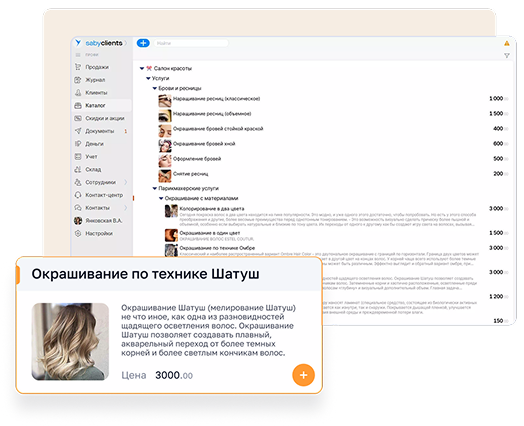Viewport: 524px width, 426px height.
Task: Click the Контакты chat icon
Action: coord(78,207)
